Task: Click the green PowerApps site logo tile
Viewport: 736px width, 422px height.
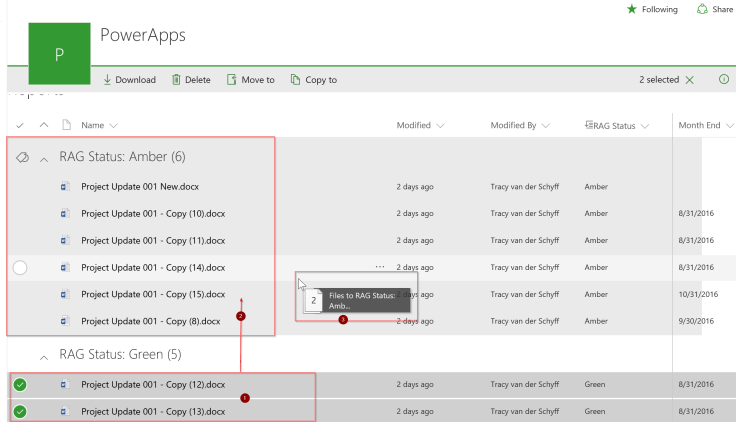Action: point(57,54)
